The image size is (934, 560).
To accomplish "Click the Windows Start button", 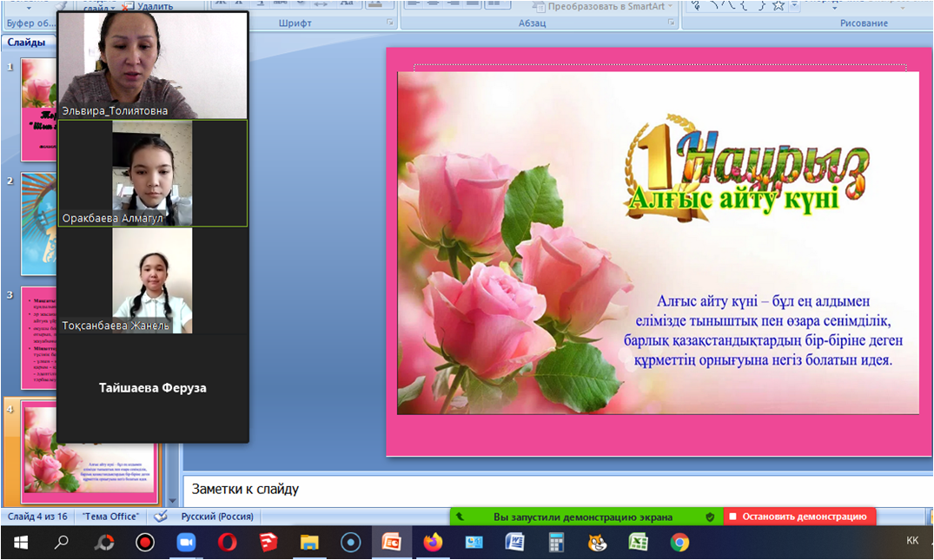I will [x=21, y=543].
